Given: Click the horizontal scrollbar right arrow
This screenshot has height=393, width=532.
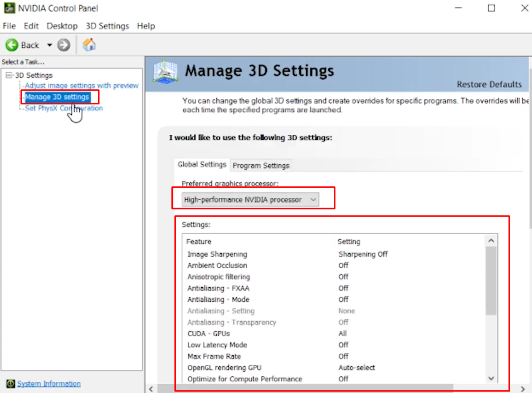Looking at the screenshot, I should [523, 389].
